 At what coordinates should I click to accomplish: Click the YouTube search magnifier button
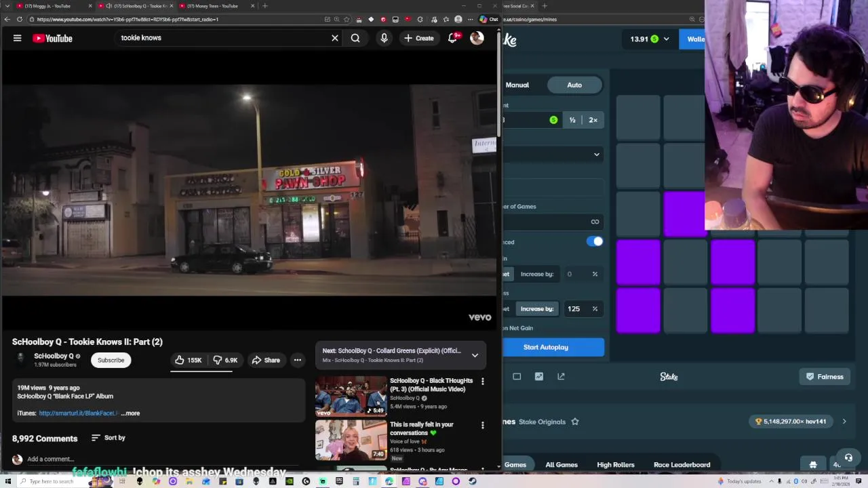point(355,38)
